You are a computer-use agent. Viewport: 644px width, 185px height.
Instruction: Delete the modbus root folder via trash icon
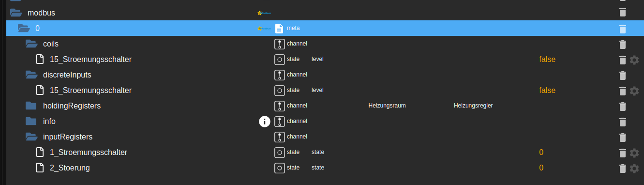623,13
